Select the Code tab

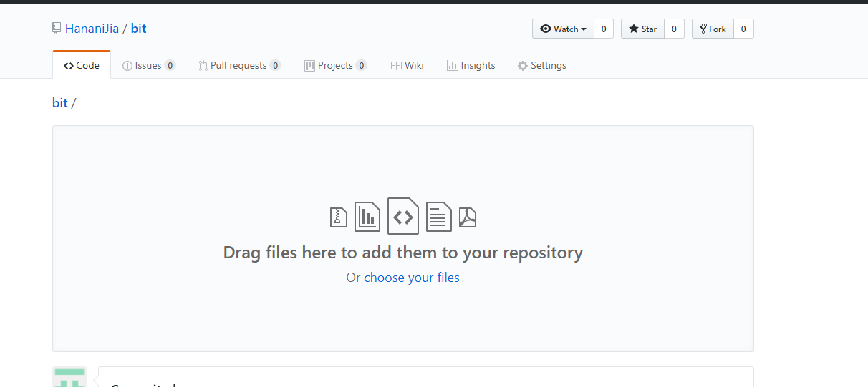(x=82, y=65)
